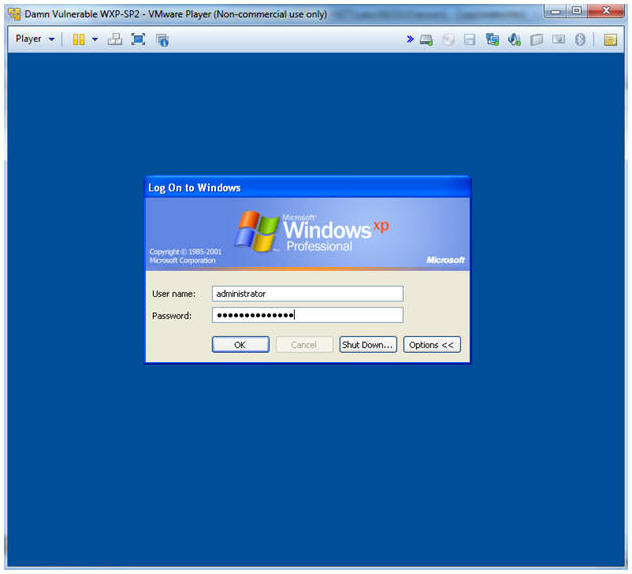Click the Cancel button in logon dialog
632x574 pixels.
[x=304, y=345]
